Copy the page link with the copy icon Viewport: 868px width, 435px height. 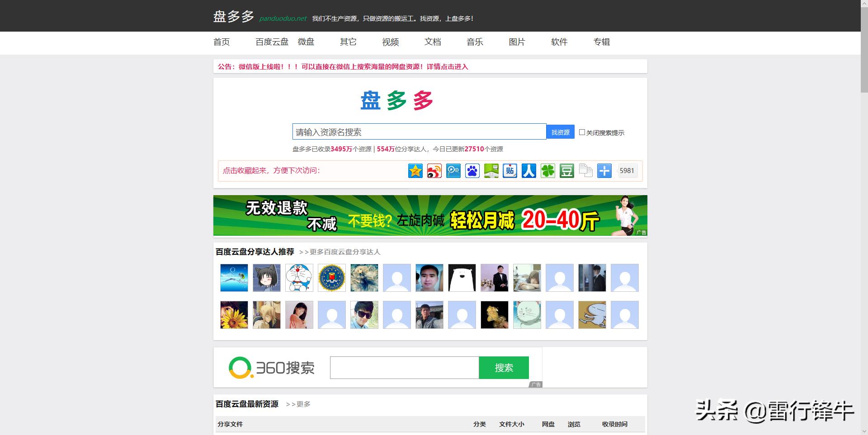coord(585,171)
